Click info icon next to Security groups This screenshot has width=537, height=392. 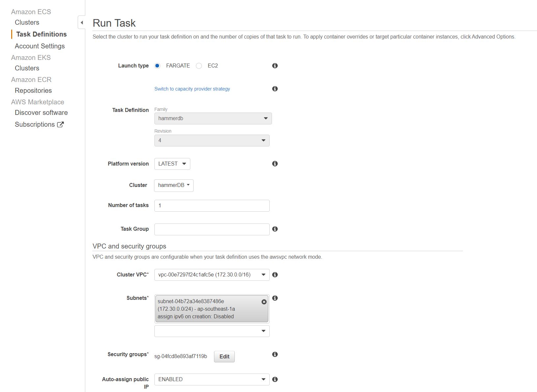275,354
